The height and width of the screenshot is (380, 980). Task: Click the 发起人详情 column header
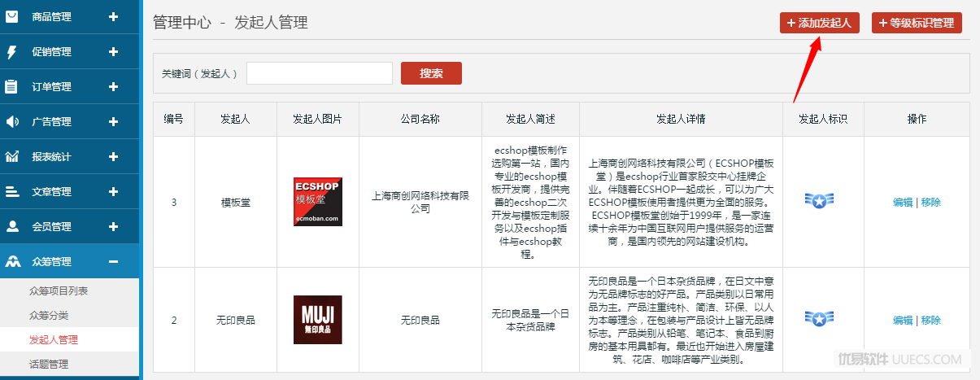click(681, 119)
